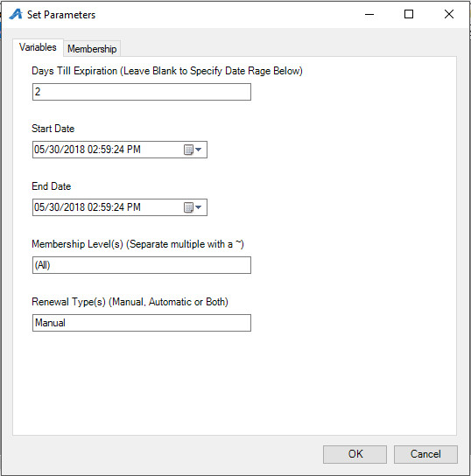Expand the End Date dropdown arrow

pyautogui.click(x=199, y=207)
